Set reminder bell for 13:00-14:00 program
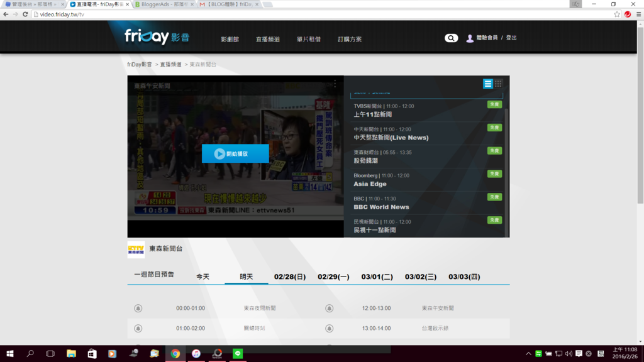Screen dimensions: 644x362 (x=329, y=328)
